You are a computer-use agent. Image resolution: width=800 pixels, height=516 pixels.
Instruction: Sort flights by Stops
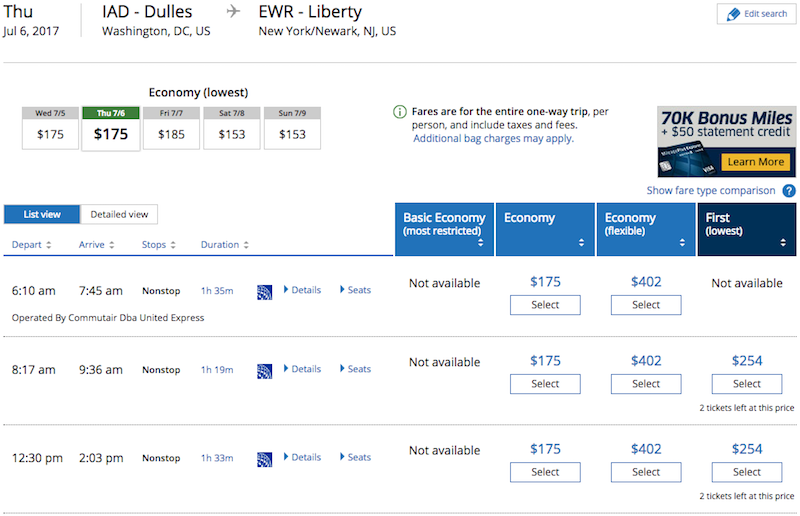click(159, 245)
